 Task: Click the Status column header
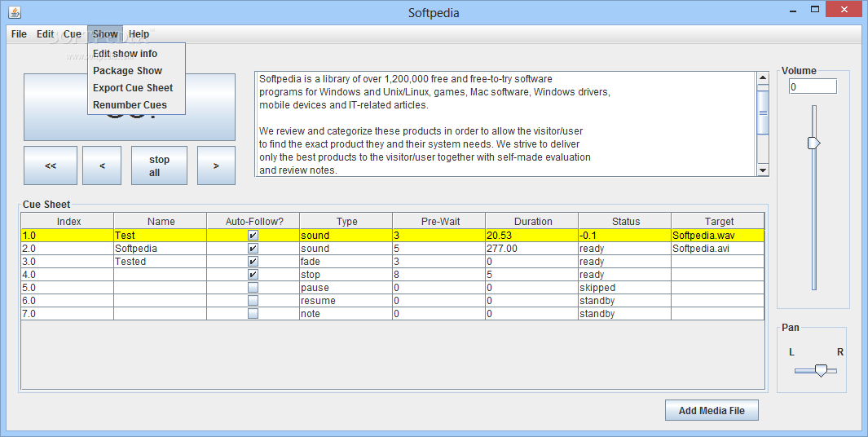625,222
